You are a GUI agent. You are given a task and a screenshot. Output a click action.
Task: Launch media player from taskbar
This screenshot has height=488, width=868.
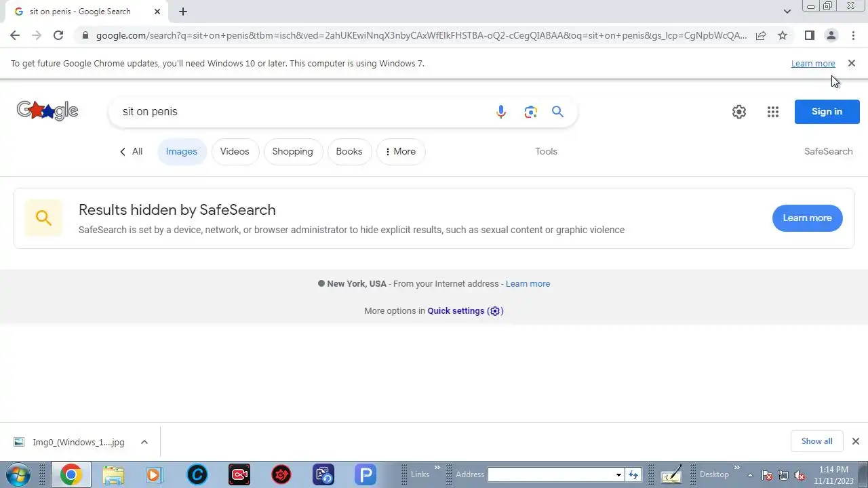pyautogui.click(x=154, y=474)
